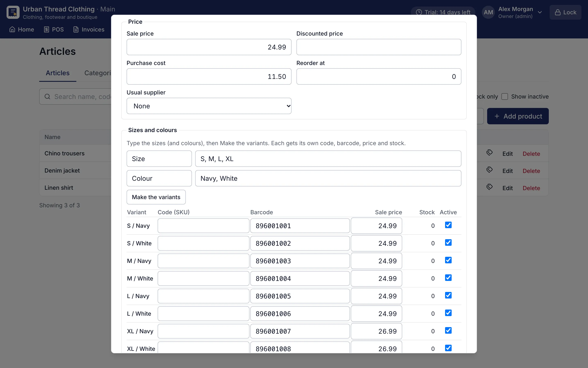Viewport: 588px width, 368px height.
Task: Open the Usual supplier dropdown
Action: 209,106
